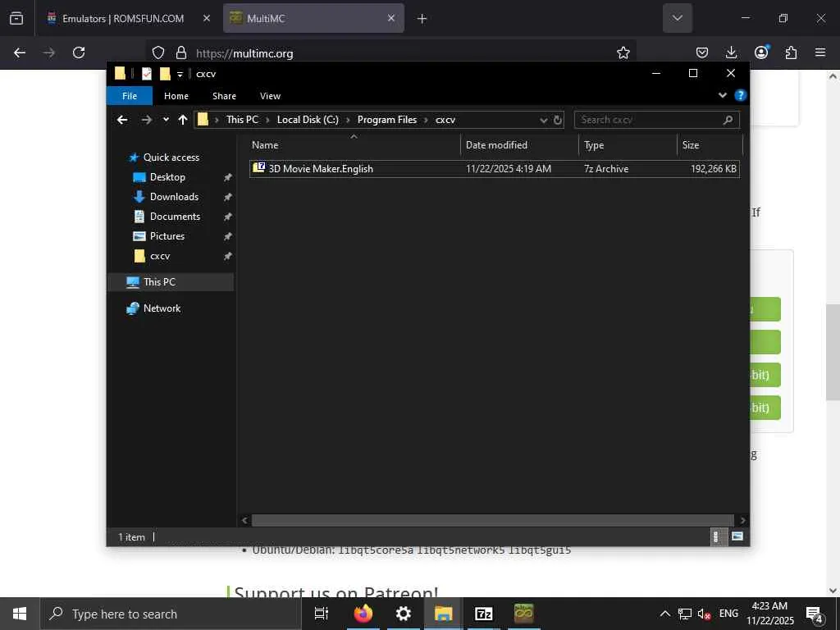Open the Explorer help icon
840x630 pixels.
741,95
